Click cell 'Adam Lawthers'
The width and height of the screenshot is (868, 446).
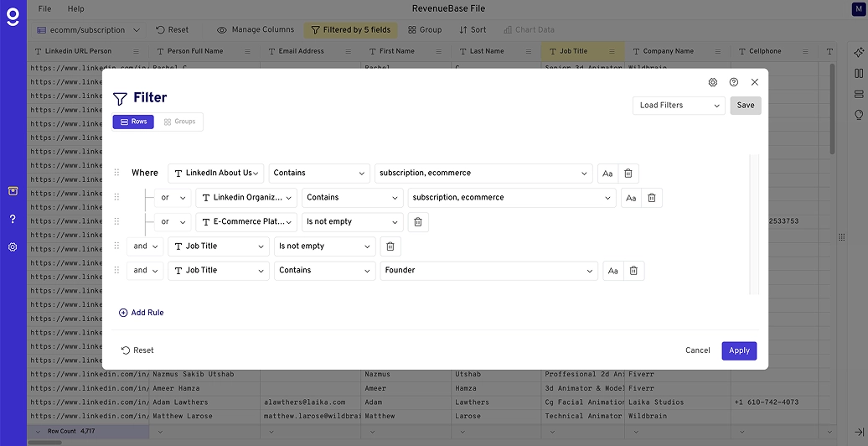point(204,402)
